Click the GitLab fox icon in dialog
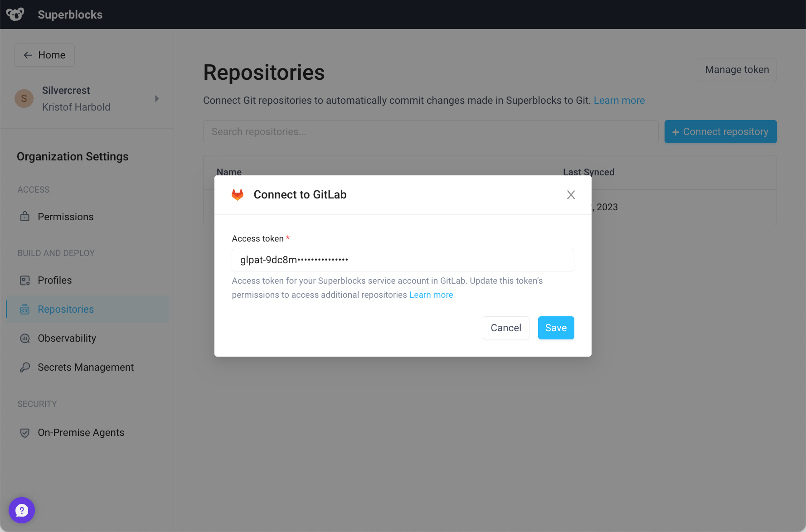The width and height of the screenshot is (806, 532). 238,194
